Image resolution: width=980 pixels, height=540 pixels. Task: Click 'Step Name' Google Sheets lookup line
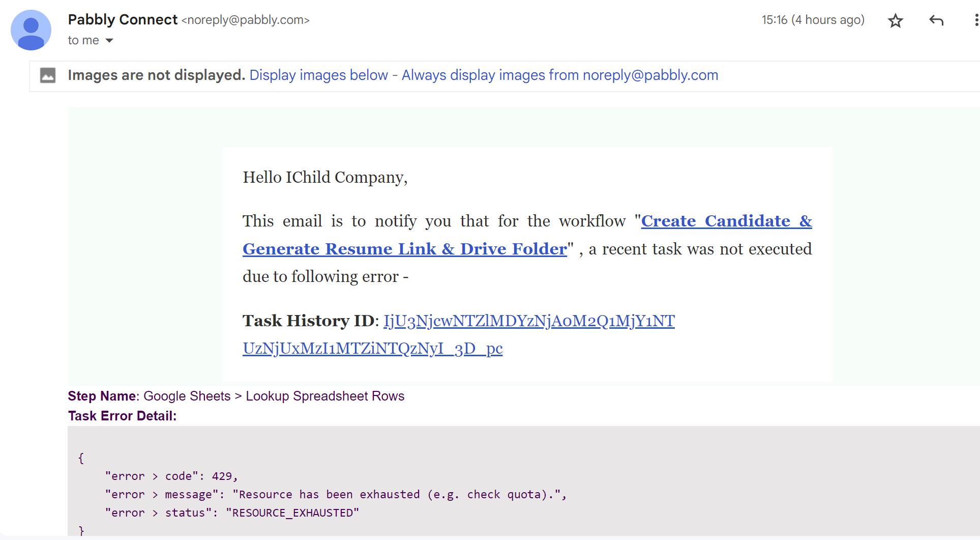pos(236,396)
